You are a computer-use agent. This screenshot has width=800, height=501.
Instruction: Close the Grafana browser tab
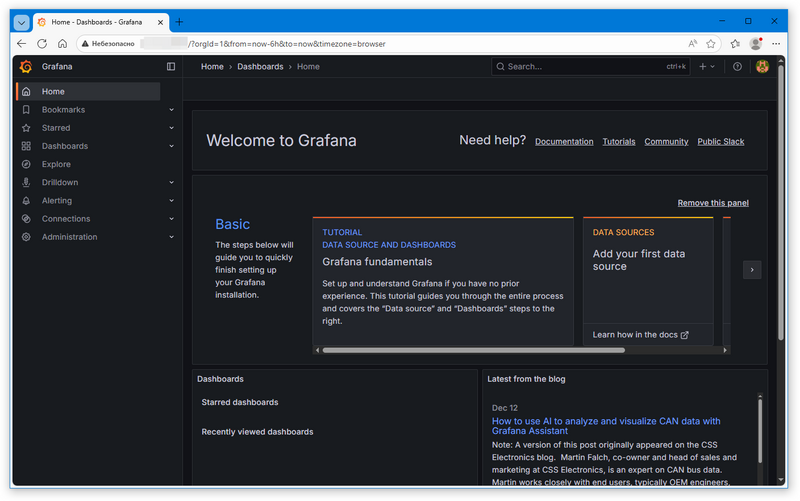tap(160, 22)
